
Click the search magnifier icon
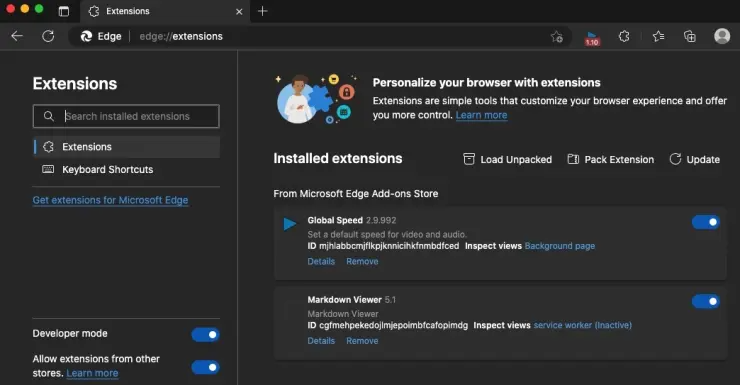click(x=49, y=116)
